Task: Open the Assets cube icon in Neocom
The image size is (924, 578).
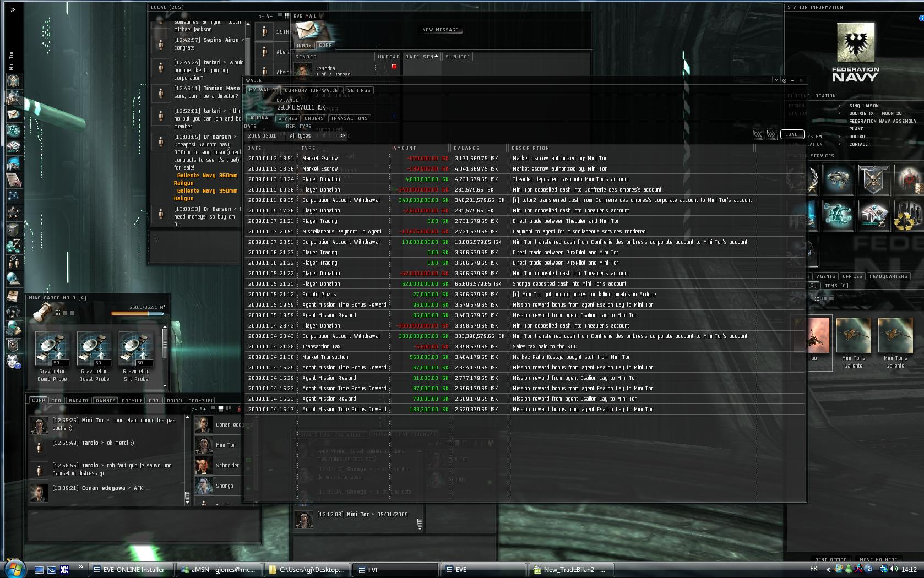Action: [13, 228]
